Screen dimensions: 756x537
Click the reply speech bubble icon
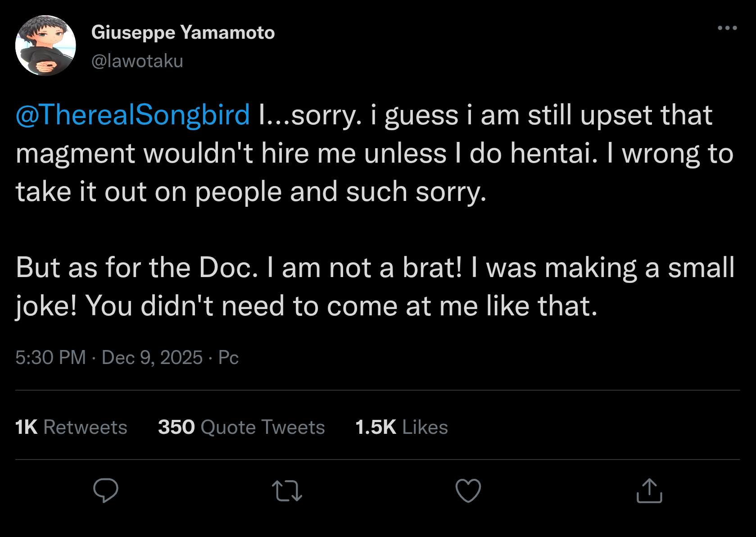pyautogui.click(x=106, y=490)
